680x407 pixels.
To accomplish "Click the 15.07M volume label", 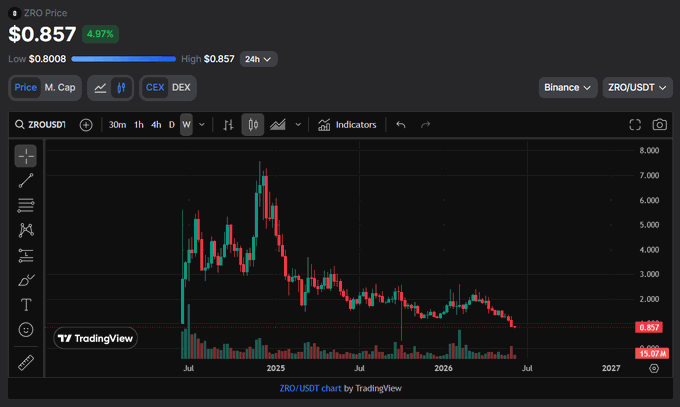I will 652,354.
